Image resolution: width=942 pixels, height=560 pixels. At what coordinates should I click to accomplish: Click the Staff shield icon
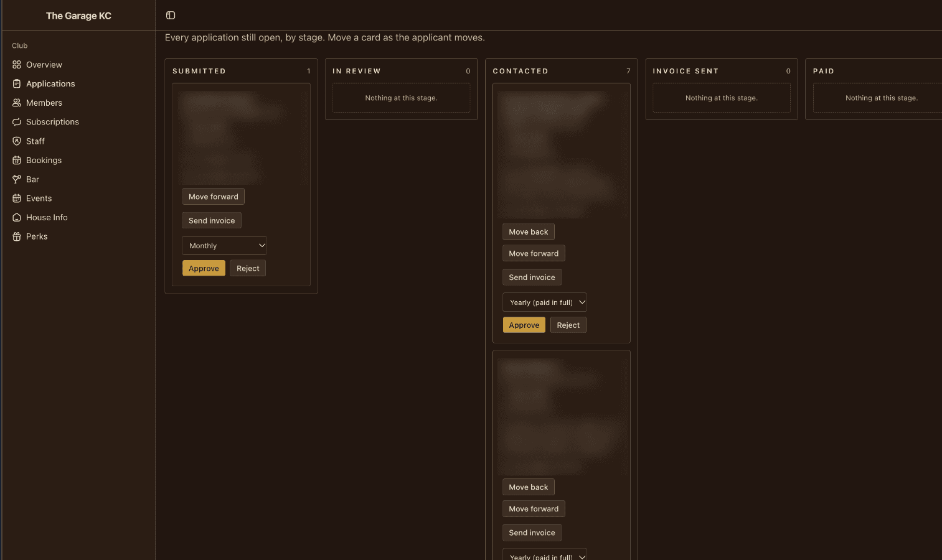click(x=17, y=141)
